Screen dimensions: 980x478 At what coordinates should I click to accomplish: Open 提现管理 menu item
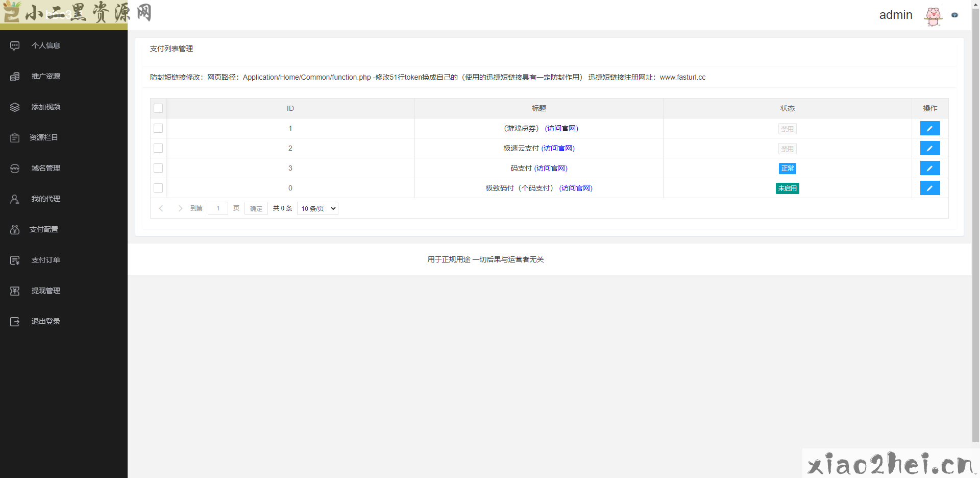[x=64, y=291]
